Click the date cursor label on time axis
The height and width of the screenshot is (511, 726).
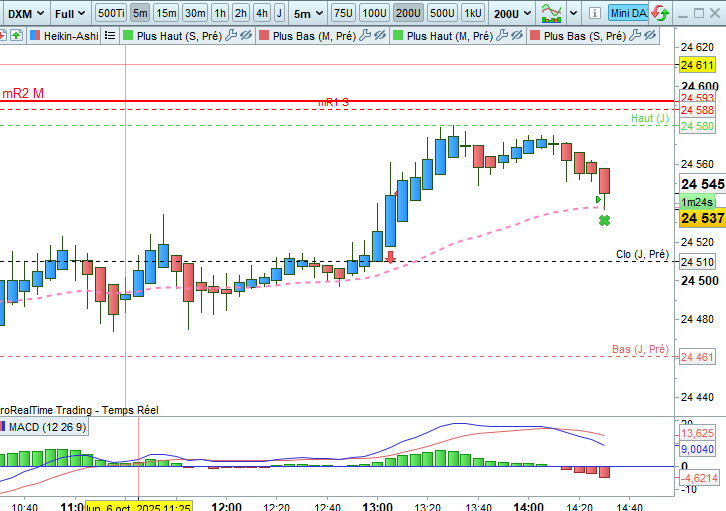138,506
